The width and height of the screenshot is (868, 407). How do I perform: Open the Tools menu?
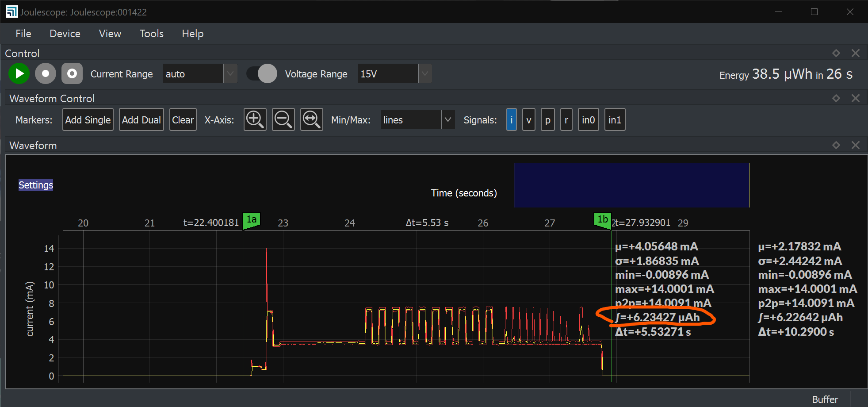(151, 34)
